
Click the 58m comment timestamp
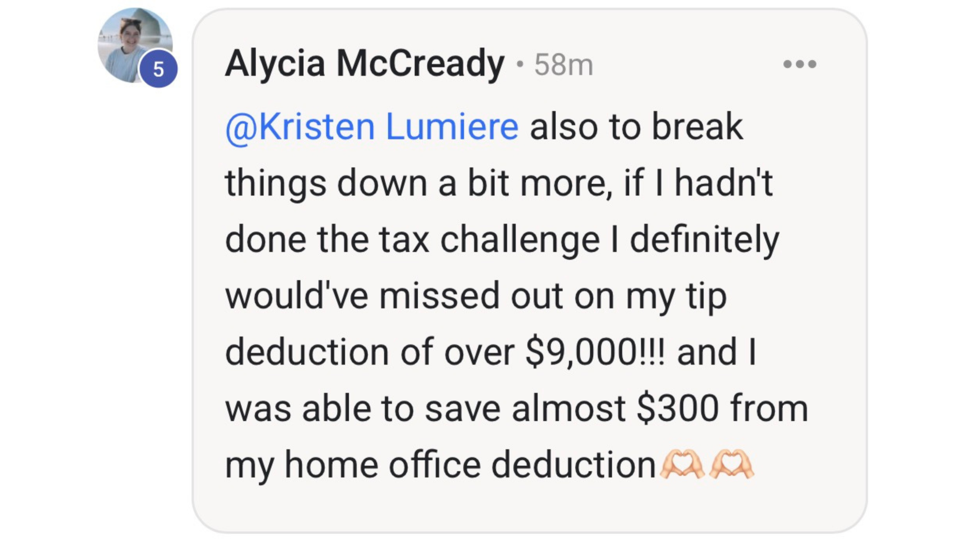click(x=563, y=65)
